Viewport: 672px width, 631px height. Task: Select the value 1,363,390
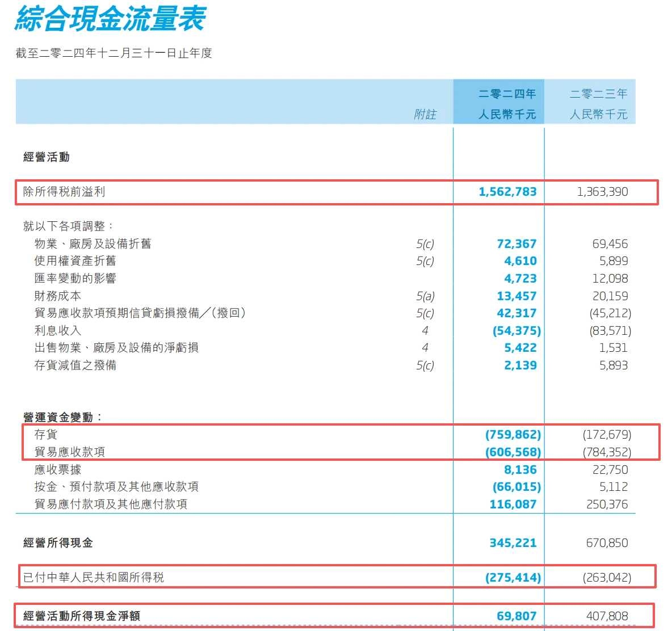[602, 191]
